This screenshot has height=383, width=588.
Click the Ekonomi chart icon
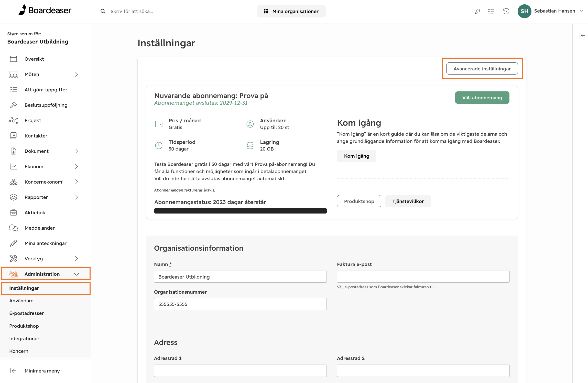point(14,166)
